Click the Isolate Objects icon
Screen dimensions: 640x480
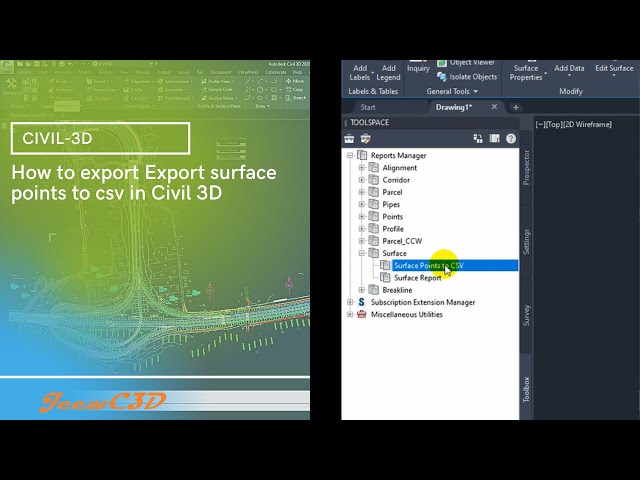[441, 77]
